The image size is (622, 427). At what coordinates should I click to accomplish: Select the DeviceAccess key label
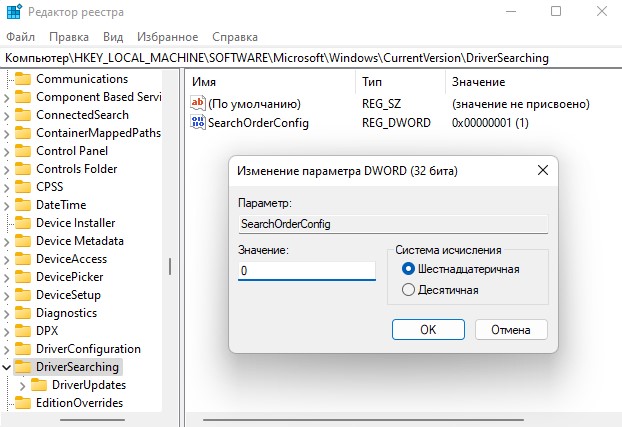click(71, 259)
